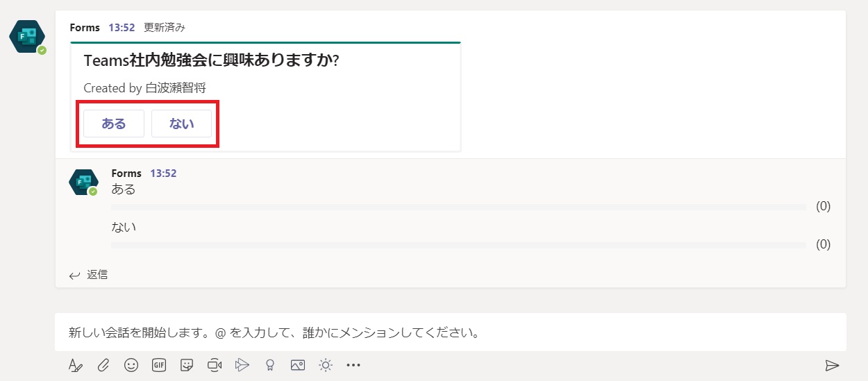Focus the new conversation message box
Image resolution: width=868 pixels, height=381 pixels.
point(451,332)
